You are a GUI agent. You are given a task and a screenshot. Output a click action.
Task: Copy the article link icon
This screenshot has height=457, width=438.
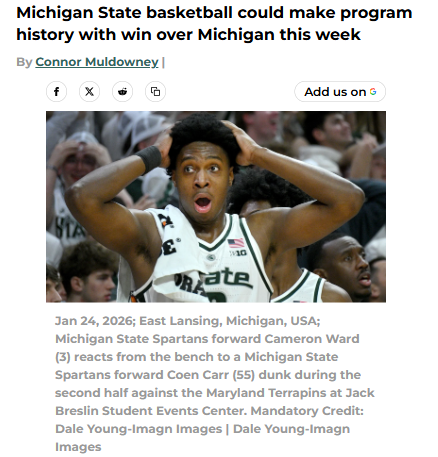click(x=155, y=92)
